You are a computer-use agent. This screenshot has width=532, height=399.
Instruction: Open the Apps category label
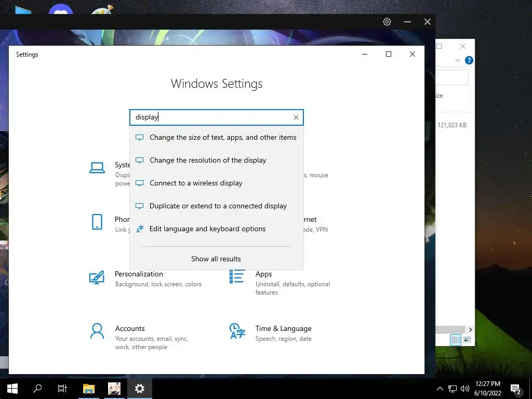(x=263, y=274)
